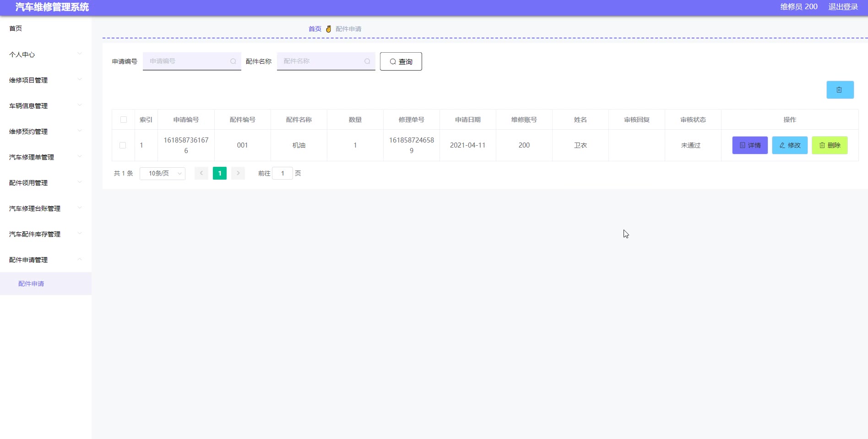Focus the 配件名称 input field

[326, 61]
